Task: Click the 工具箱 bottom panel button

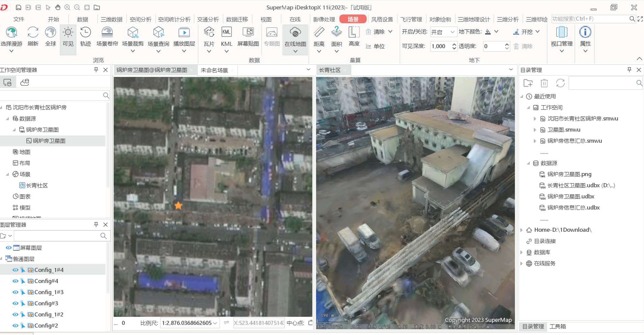Action: tap(557, 326)
